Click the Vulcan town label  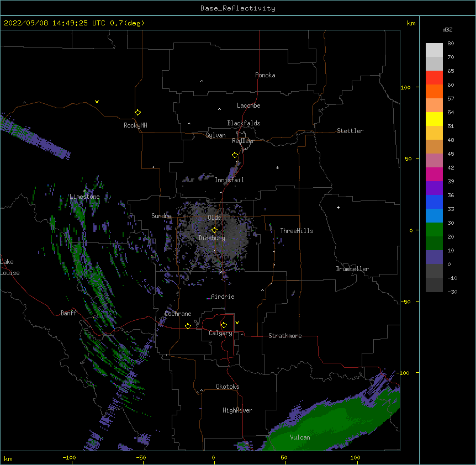tap(300, 437)
